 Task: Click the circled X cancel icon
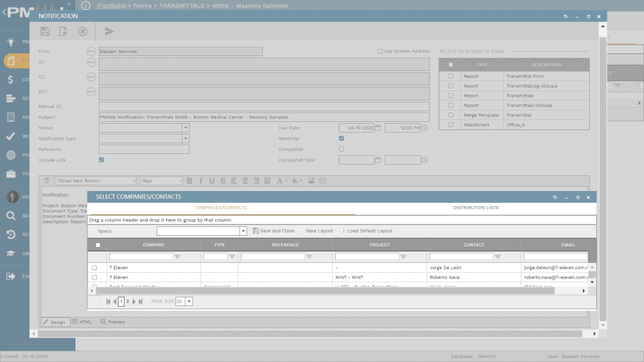[x=82, y=31]
